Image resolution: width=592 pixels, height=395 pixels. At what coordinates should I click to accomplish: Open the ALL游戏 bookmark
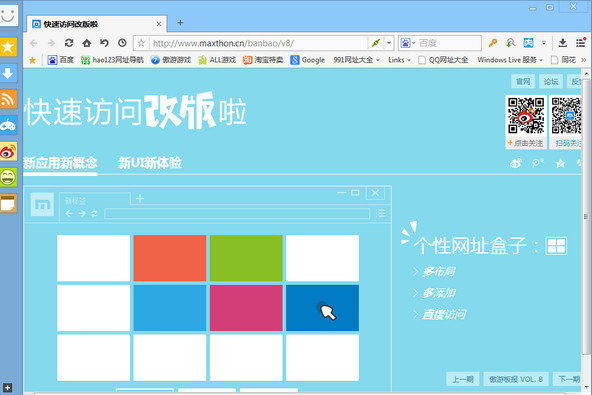(217, 60)
